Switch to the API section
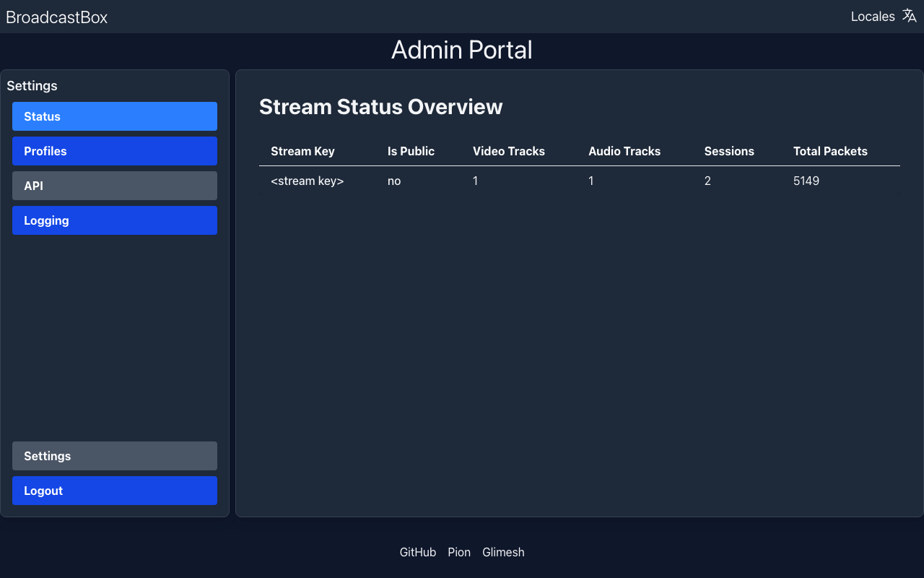The height and width of the screenshot is (578, 924). (x=115, y=186)
